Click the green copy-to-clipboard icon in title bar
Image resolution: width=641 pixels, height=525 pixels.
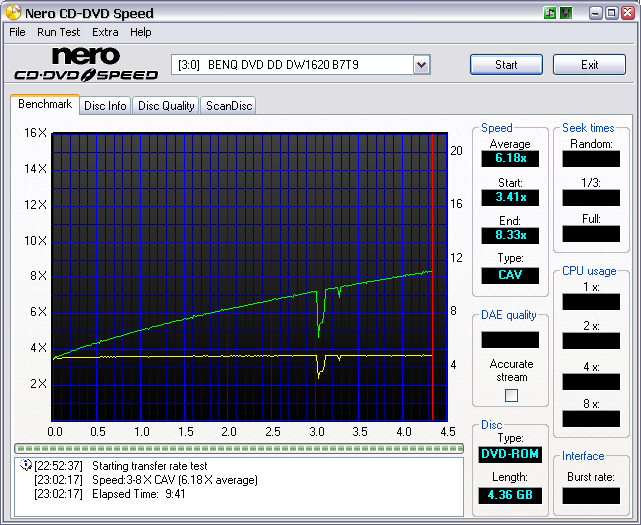pyautogui.click(x=550, y=13)
